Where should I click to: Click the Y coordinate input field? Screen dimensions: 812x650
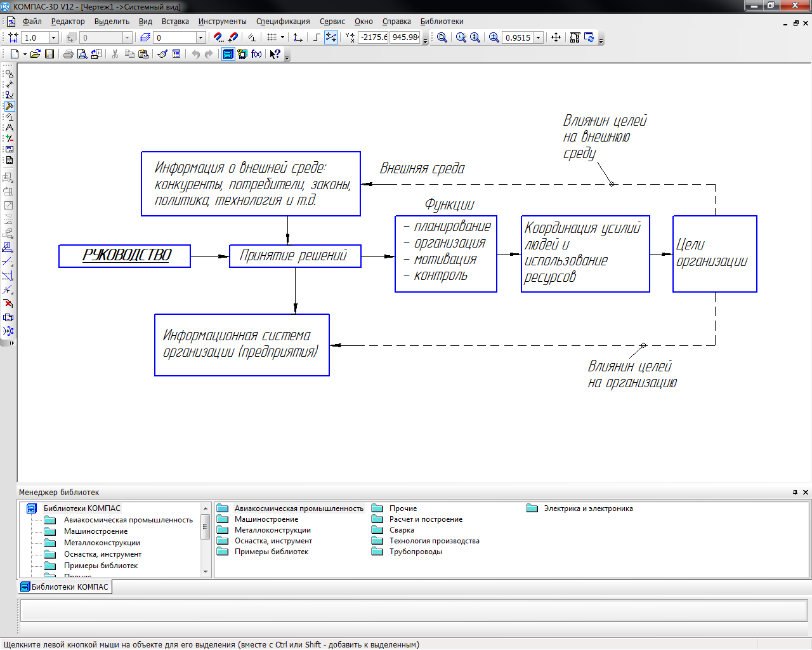pyautogui.click(x=405, y=37)
